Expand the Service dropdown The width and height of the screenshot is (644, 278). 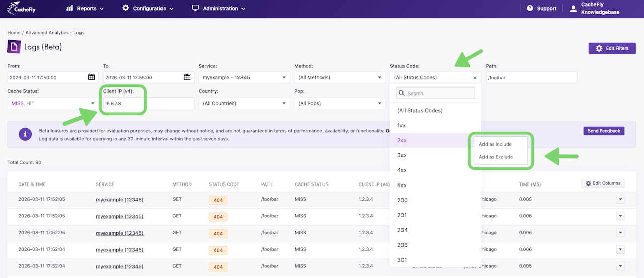(244, 78)
